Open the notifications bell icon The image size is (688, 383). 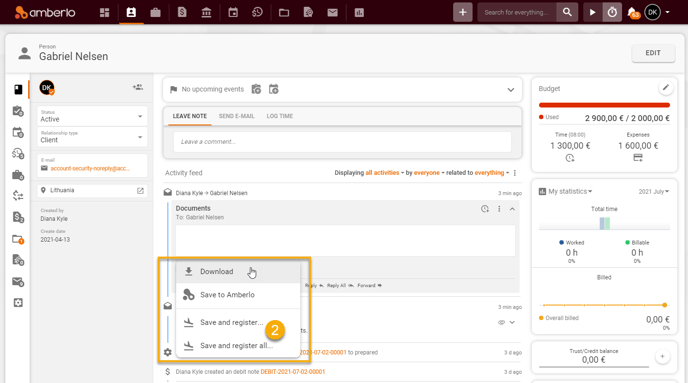[633, 13]
